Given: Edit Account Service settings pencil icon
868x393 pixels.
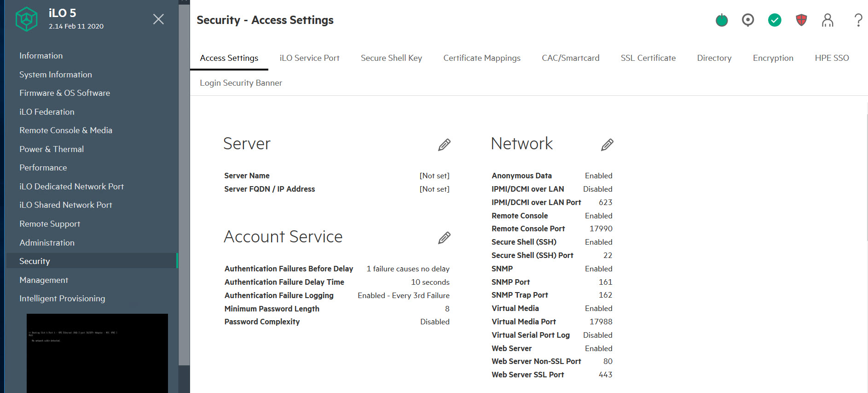Looking at the screenshot, I should click(x=444, y=238).
